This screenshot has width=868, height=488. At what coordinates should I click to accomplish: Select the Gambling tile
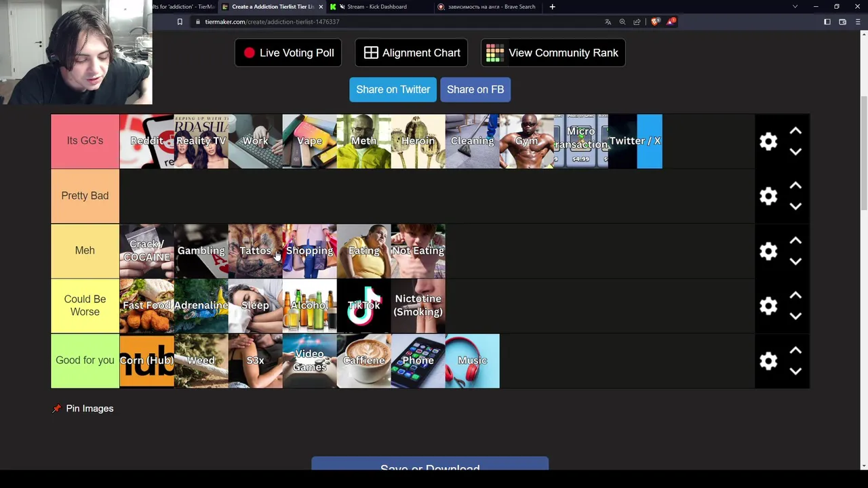point(201,251)
